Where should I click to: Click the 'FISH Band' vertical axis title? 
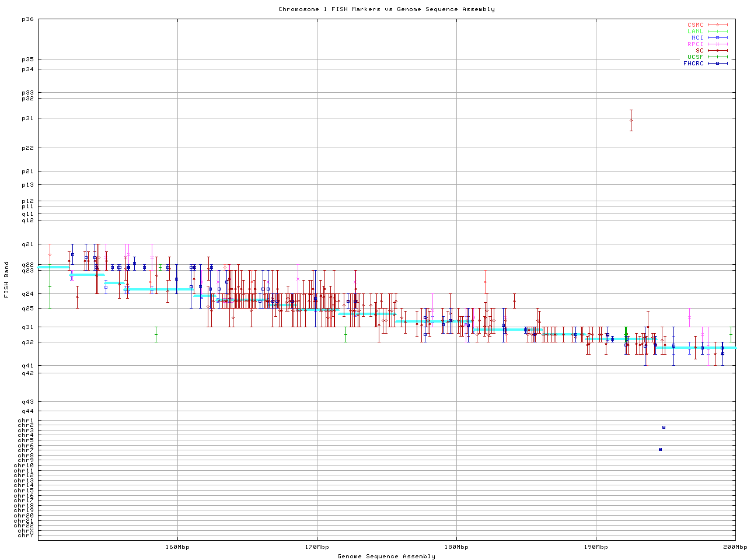pyautogui.click(x=6, y=279)
